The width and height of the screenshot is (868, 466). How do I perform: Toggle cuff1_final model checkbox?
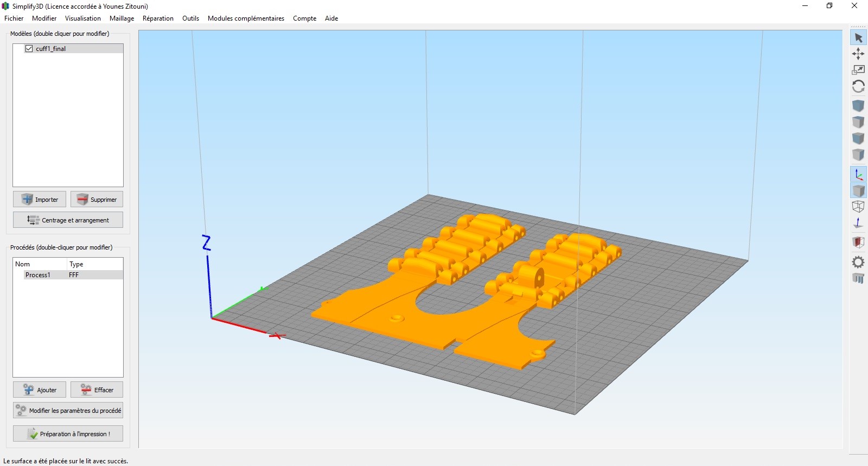pyautogui.click(x=29, y=48)
